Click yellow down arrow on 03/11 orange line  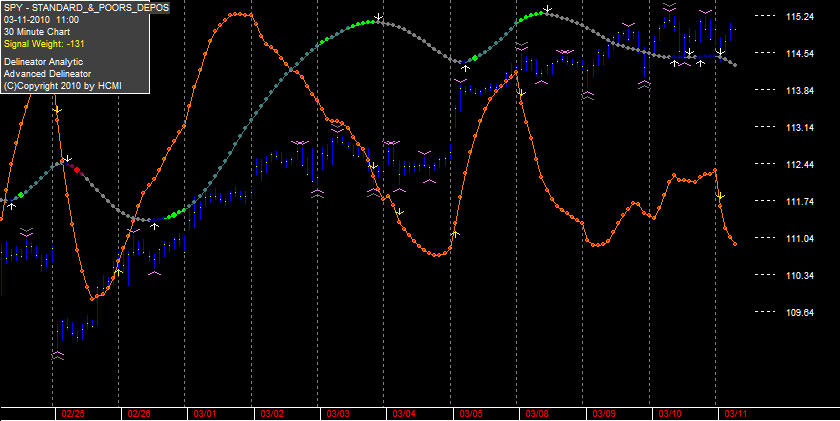[x=721, y=196]
